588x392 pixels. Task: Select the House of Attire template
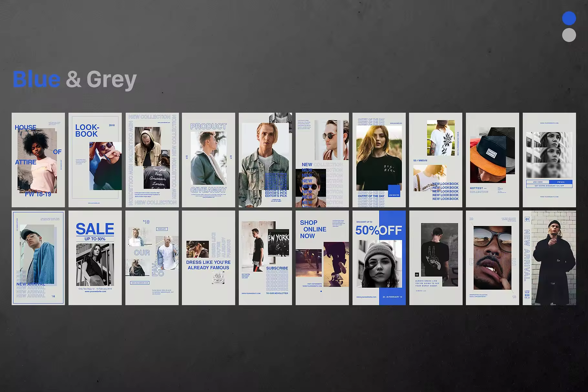[38, 160]
